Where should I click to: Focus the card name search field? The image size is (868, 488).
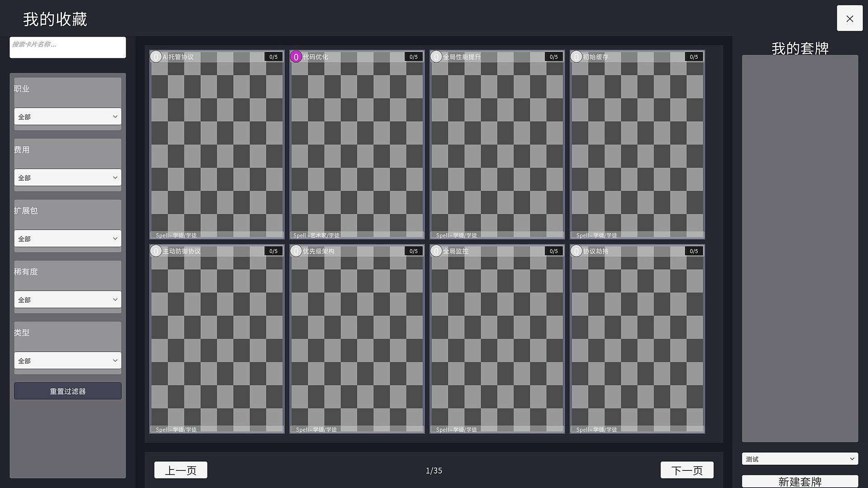(68, 47)
